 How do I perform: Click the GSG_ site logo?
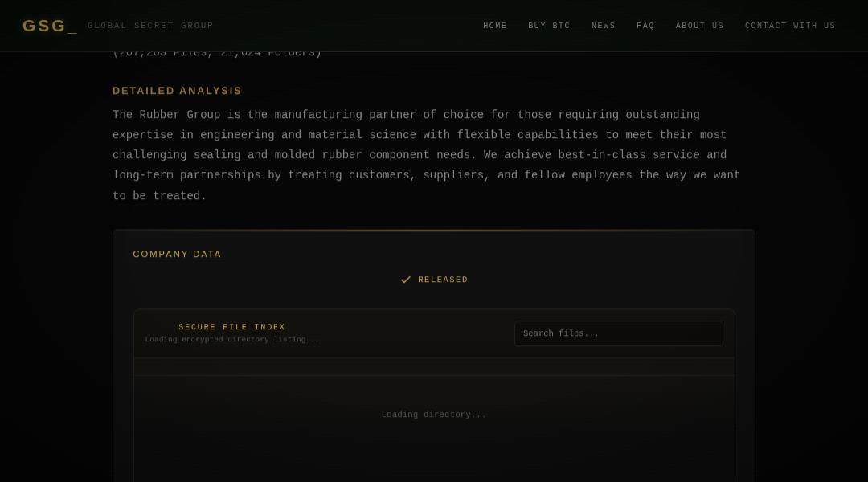pos(49,26)
